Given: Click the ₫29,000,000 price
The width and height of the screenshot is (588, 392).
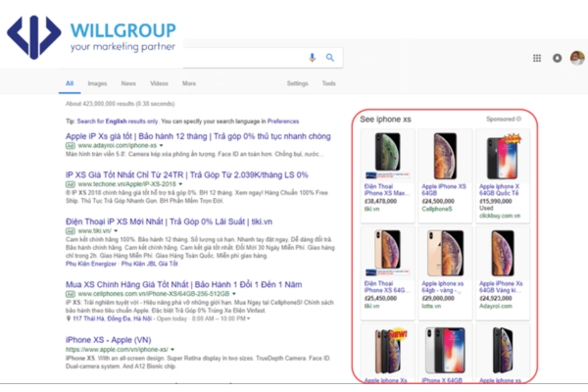Looking at the screenshot, I should tap(438, 299).
